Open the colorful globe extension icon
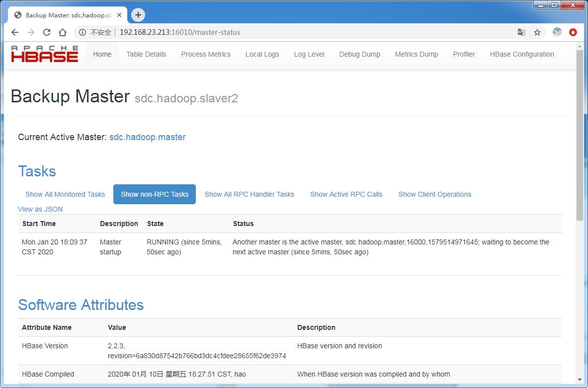The height and width of the screenshot is (388, 588). point(557,32)
